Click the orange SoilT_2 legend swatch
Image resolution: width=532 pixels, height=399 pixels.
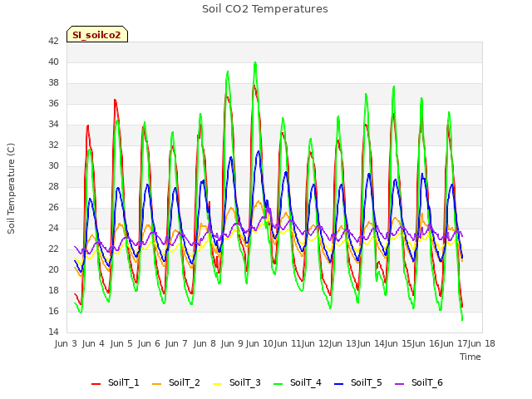pyautogui.click(x=157, y=384)
